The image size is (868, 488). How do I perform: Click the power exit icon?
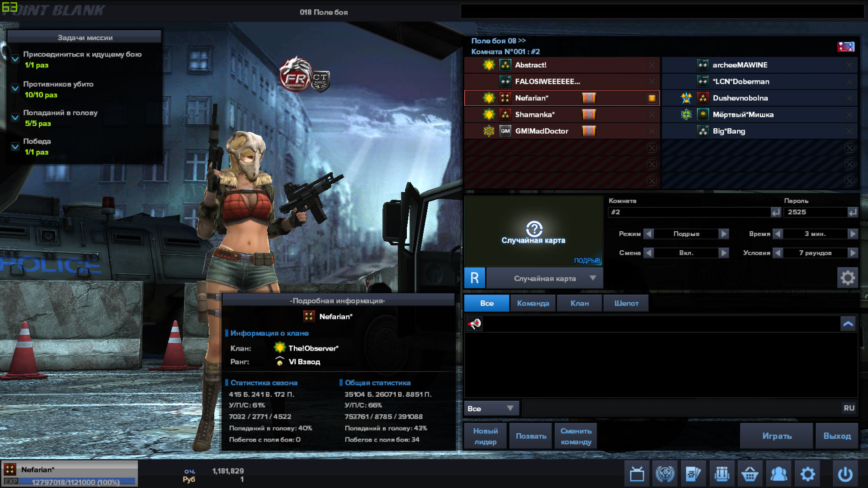[845, 474]
